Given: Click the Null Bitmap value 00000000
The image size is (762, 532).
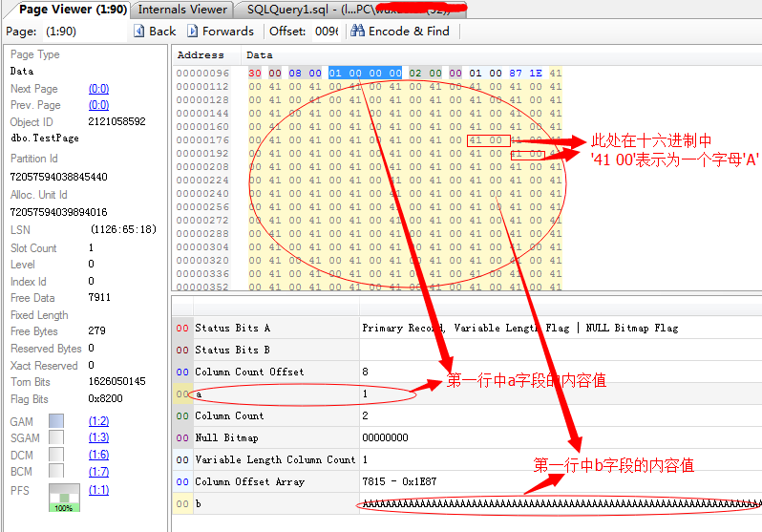Looking at the screenshot, I should click(x=385, y=437).
